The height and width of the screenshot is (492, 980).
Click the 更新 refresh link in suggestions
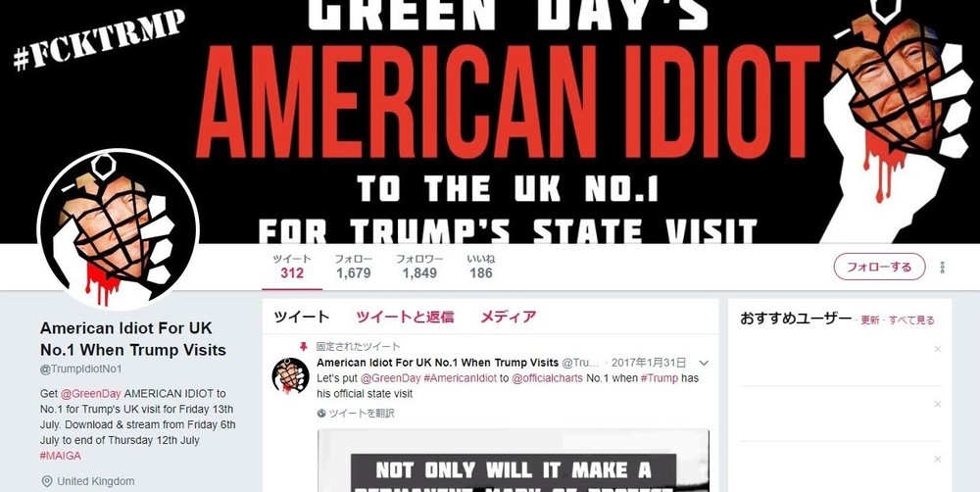pyautogui.click(x=870, y=320)
